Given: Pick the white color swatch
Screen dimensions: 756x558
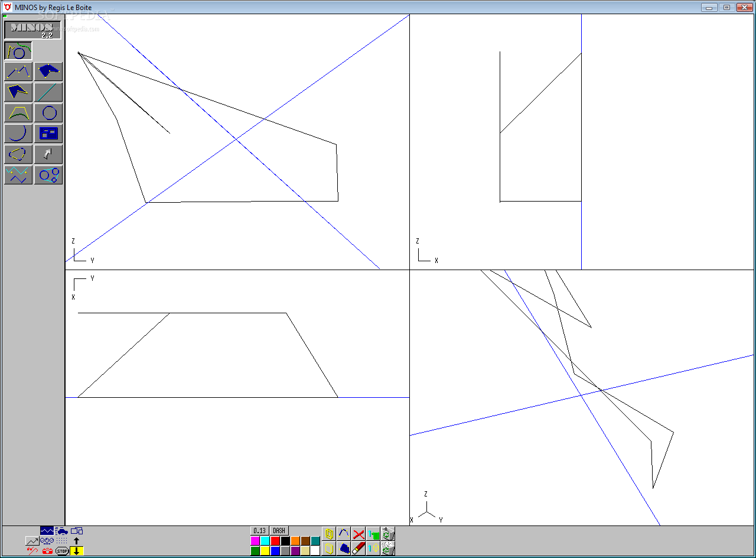Looking at the screenshot, I should pos(315,551).
